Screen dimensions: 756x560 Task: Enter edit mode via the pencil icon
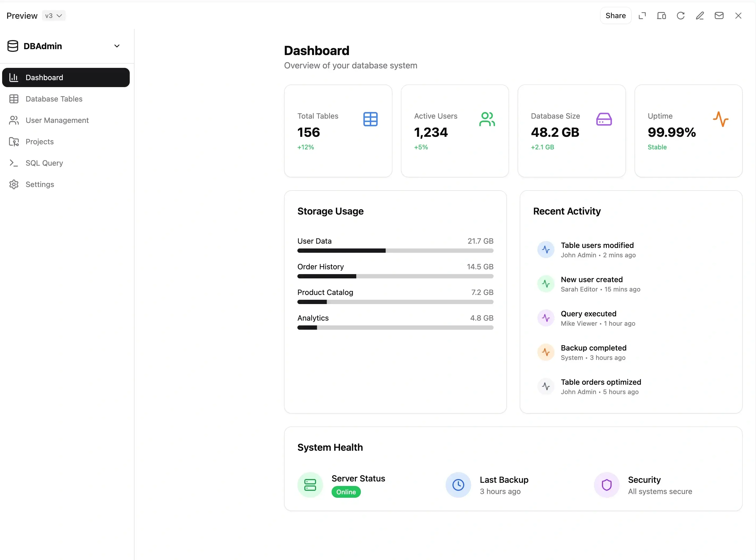tap(700, 15)
